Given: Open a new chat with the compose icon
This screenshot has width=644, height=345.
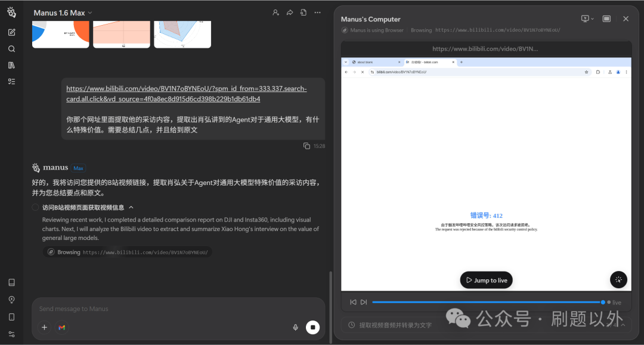Looking at the screenshot, I should [11, 32].
